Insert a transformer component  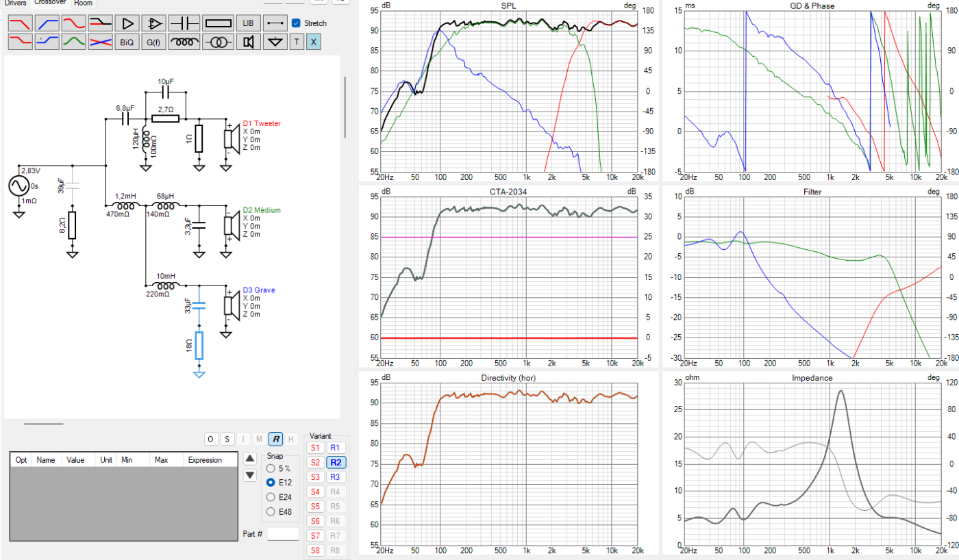(219, 42)
